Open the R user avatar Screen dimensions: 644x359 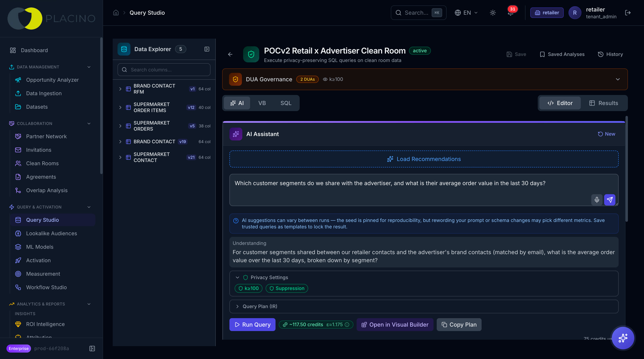[575, 13]
